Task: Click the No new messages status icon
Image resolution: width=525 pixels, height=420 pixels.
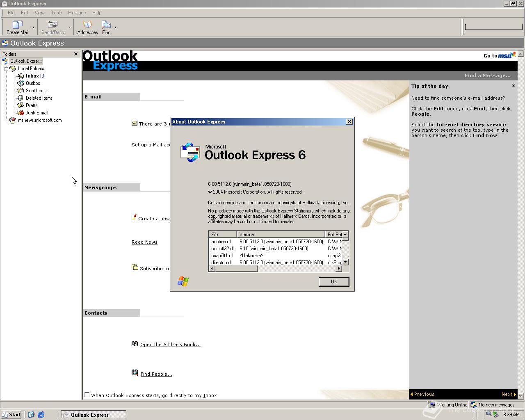Action: pyautogui.click(x=474, y=405)
